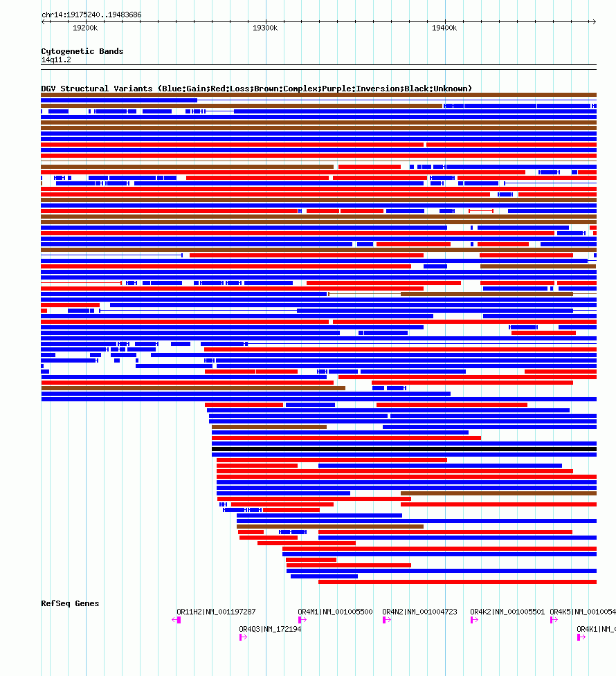Click the ruler's right end arrow
This screenshot has height=676, width=616.
pos(594,21)
